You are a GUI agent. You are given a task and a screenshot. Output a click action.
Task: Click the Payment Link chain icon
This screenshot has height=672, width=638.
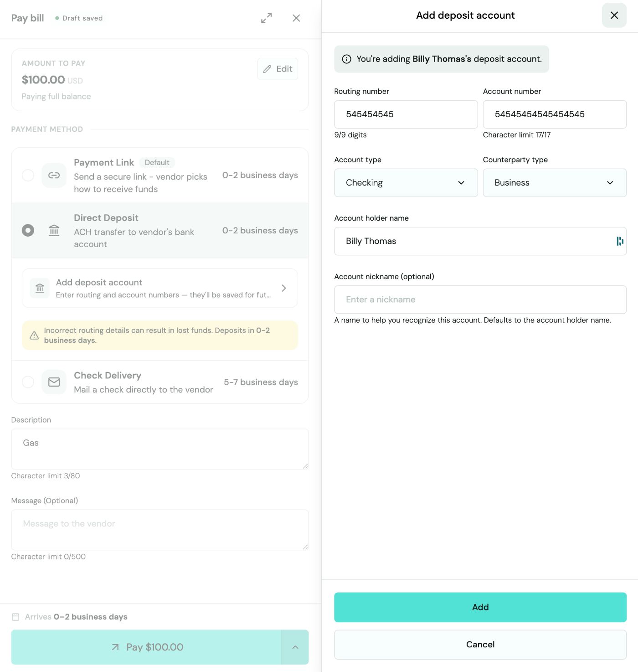[54, 176]
